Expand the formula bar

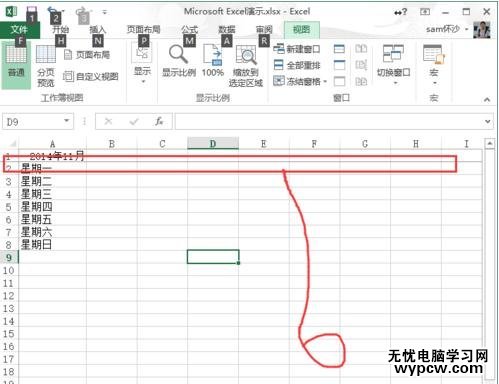[487, 121]
